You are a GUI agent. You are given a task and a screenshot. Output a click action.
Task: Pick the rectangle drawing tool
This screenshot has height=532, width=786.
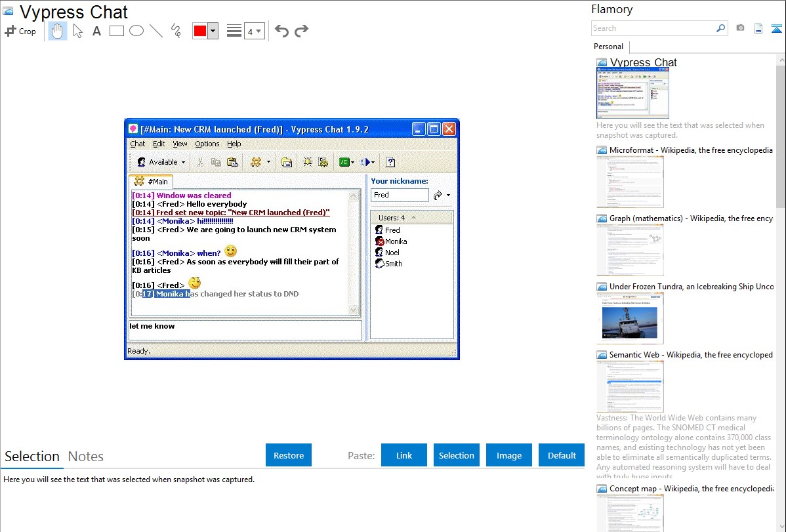[116, 31]
